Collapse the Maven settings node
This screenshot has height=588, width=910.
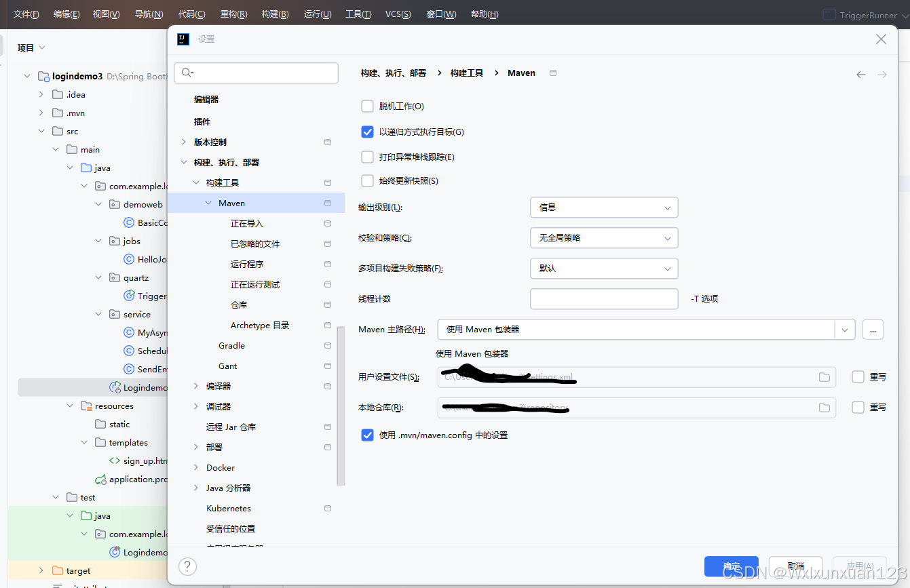(208, 203)
